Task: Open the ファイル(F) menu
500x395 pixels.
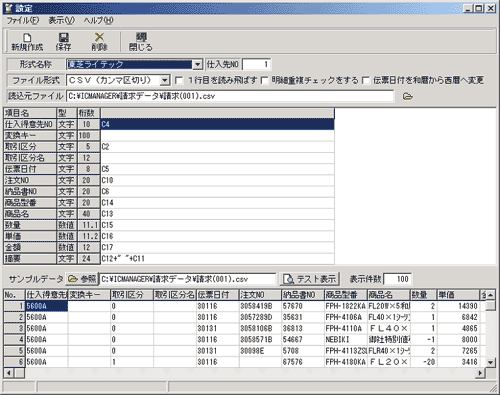Action: tap(23, 21)
